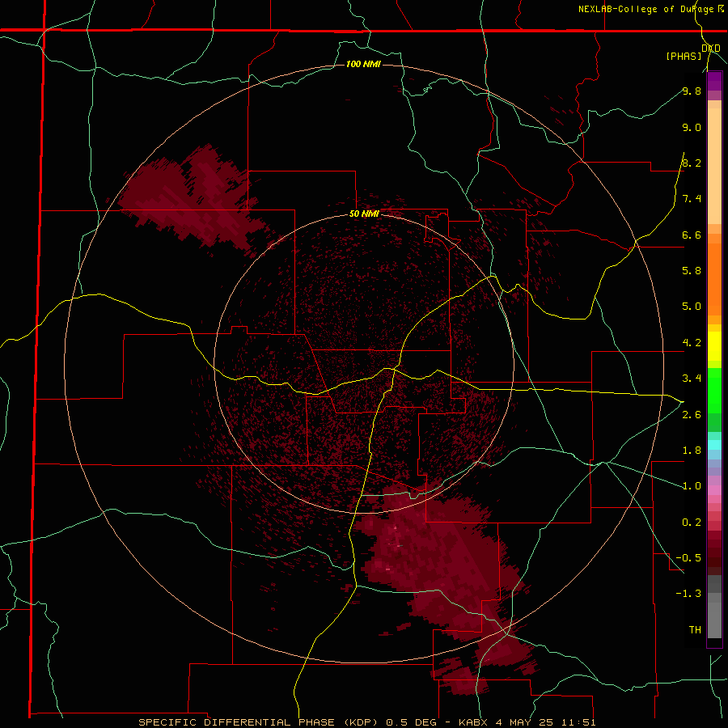Click the TH legend label
The width and height of the screenshot is (728, 728).
click(695, 630)
